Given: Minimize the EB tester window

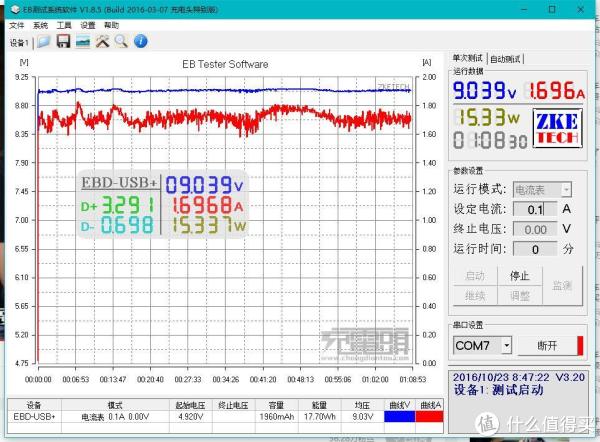Looking at the screenshot, I should pos(524,9).
